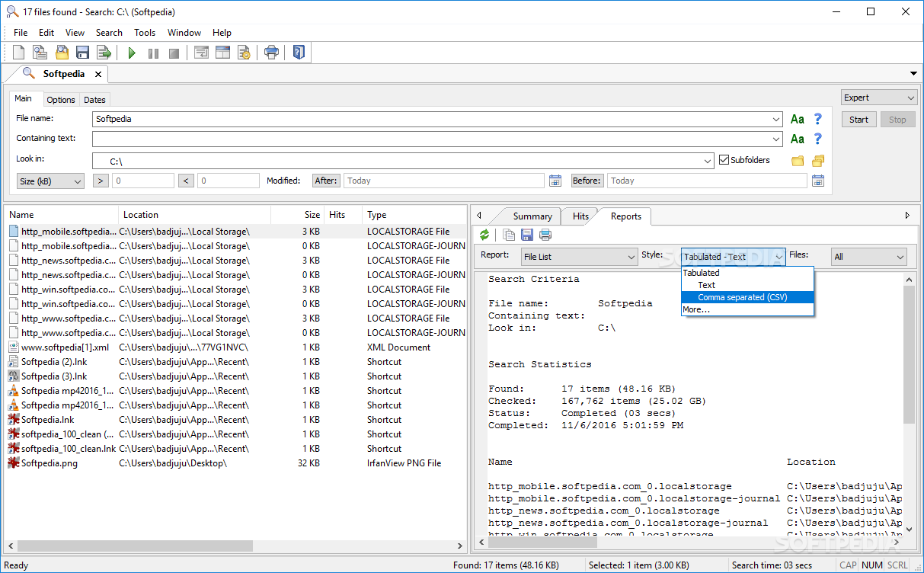Switch to the Summary tab
The image size is (924, 573).
(532, 216)
